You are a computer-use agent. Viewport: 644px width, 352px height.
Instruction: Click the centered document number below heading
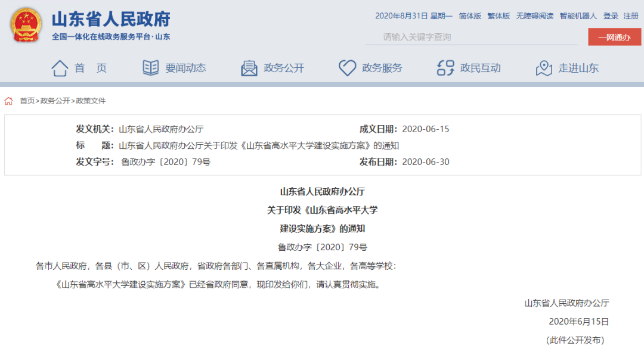point(323,247)
